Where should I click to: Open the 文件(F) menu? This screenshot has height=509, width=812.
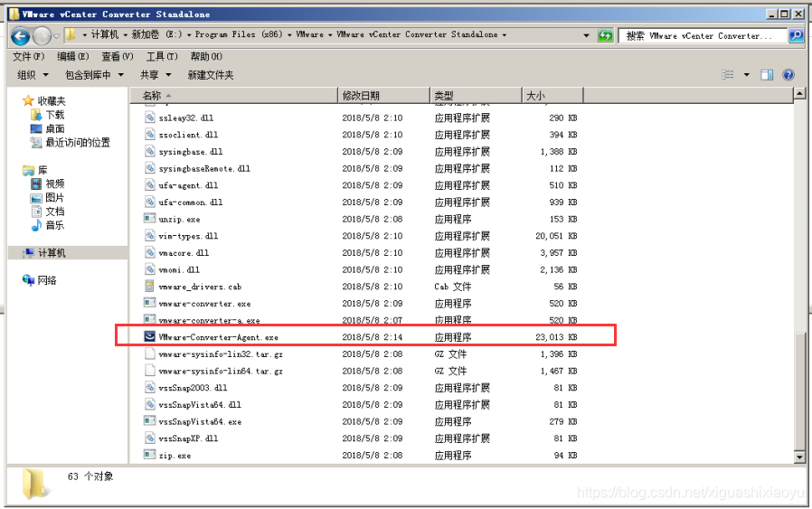tap(28, 56)
